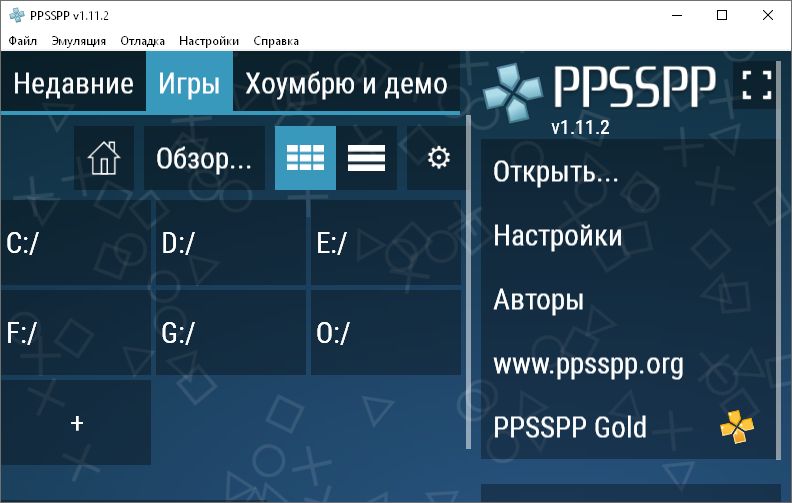
Task: Click the gold PPSSPP Gold icon
Action: point(737,427)
